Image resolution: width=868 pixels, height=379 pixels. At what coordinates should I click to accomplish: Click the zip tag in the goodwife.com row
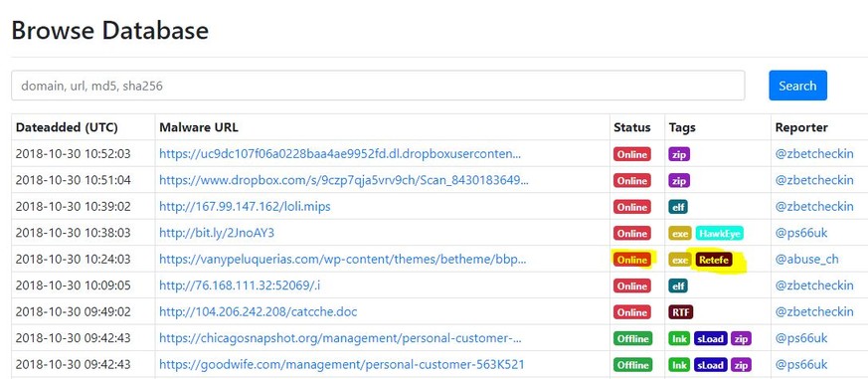pos(742,365)
